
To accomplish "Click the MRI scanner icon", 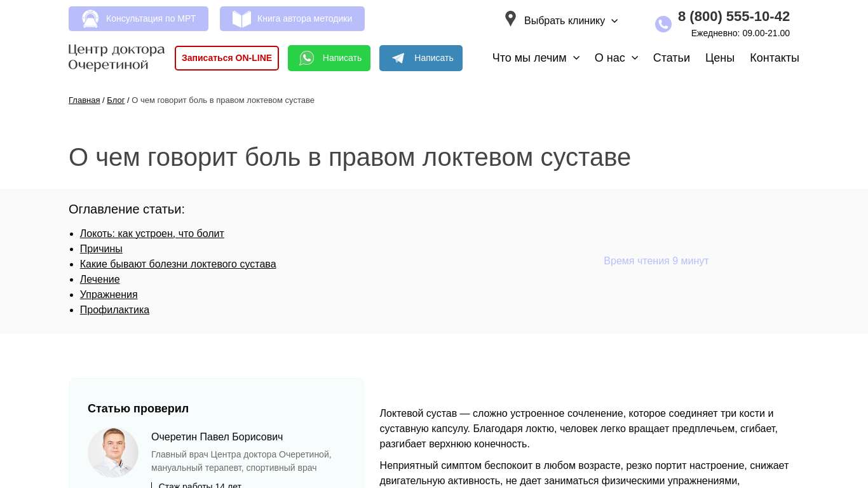I will [x=90, y=19].
